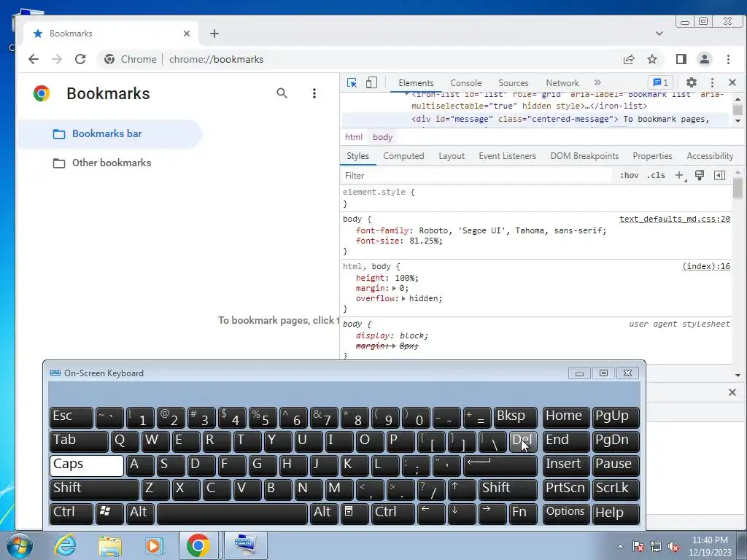Open the (index):16 source link
Image resolution: width=747 pixels, height=560 pixels.
[705, 266]
